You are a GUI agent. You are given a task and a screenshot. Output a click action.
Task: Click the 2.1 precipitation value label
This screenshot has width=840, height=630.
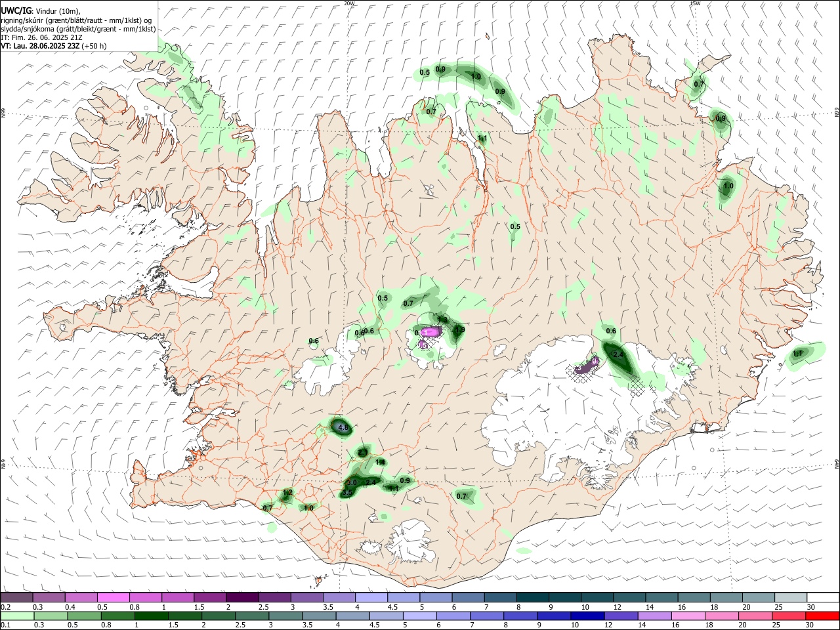[x=363, y=453]
